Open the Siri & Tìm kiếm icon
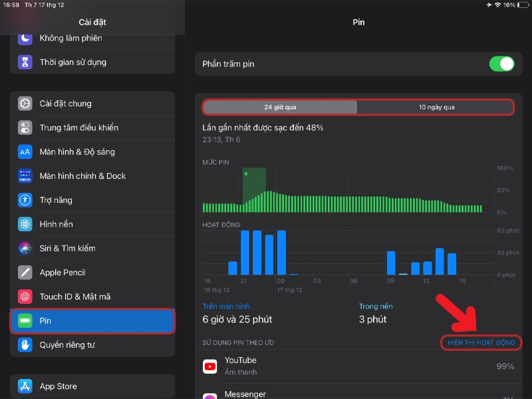Viewport: 532px width, 399px height. coord(25,248)
